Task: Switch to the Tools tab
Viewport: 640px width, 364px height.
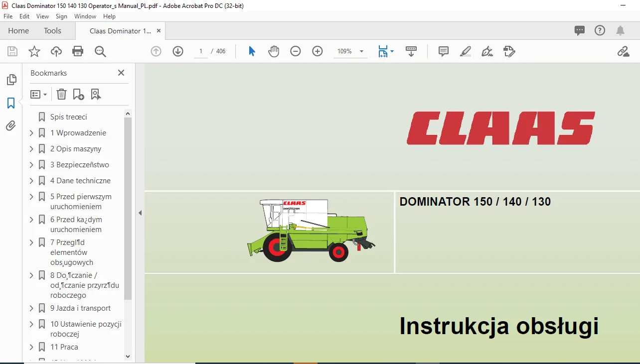Action: coord(52,31)
